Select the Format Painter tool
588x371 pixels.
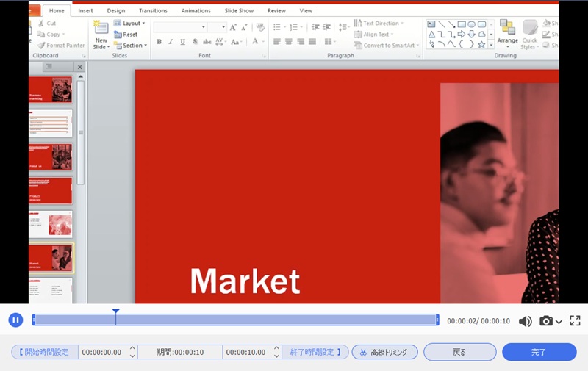[x=61, y=46]
